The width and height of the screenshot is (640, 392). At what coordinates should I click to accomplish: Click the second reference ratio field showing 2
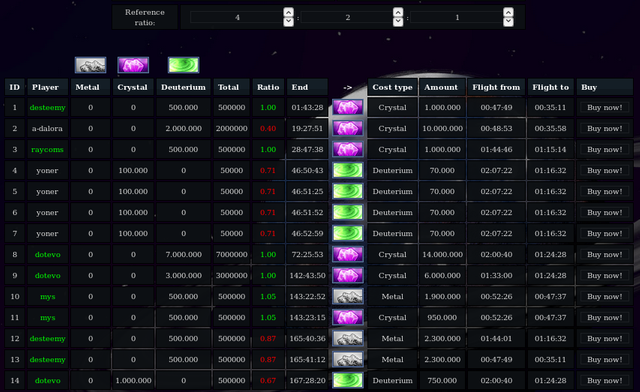click(347, 17)
